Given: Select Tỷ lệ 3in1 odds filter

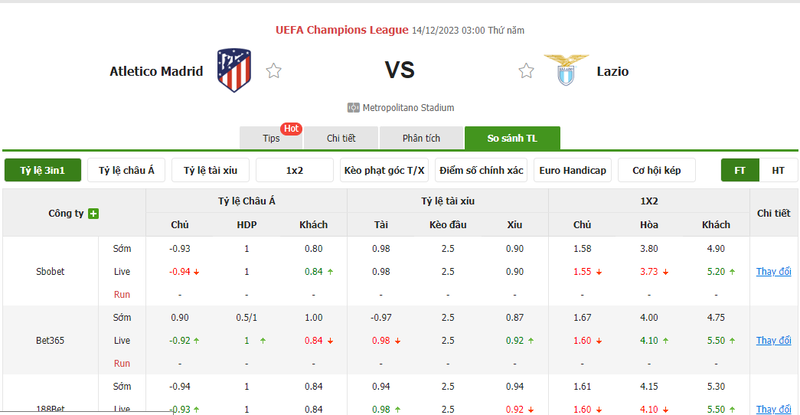Looking at the screenshot, I should [x=43, y=170].
